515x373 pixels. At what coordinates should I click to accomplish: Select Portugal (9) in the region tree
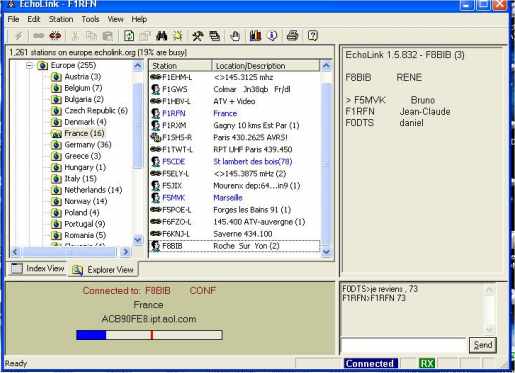point(85,224)
